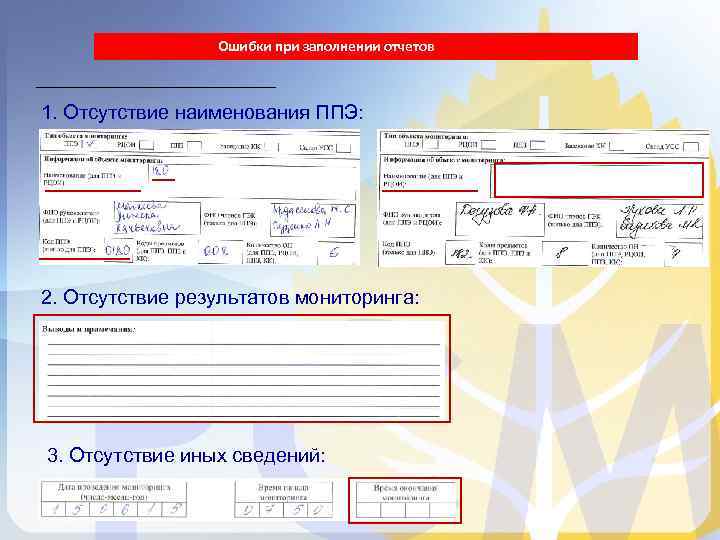This screenshot has width=720, height=540.
Task: Tick the ППЗ checkbox in left form
Action: [194, 146]
